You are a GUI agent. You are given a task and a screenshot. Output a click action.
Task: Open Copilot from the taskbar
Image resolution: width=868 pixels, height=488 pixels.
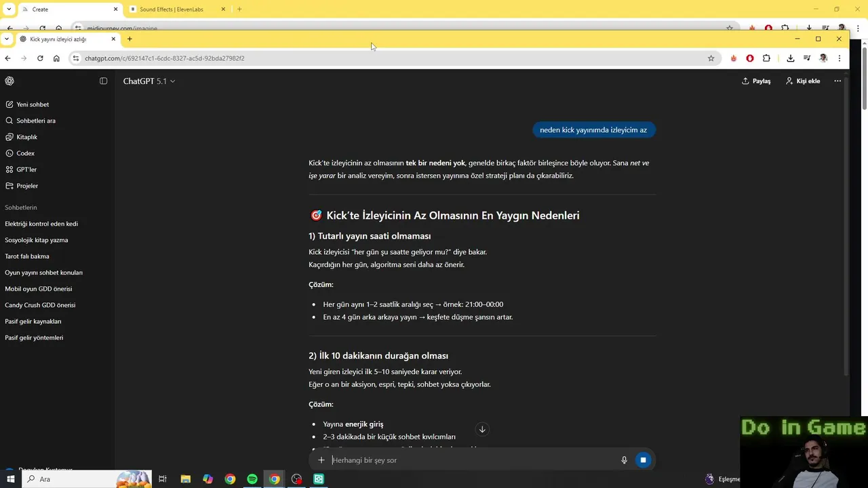click(x=208, y=479)
